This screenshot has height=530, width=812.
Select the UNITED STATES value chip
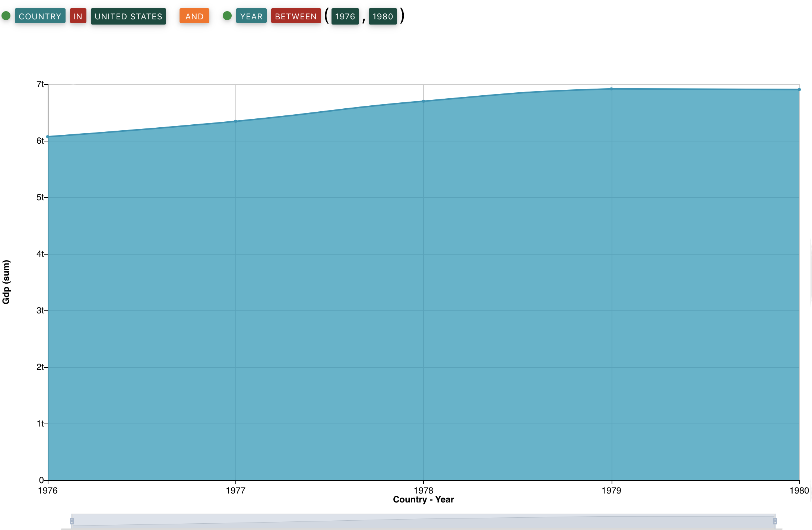pyautogui.click(x=129, y=16)
